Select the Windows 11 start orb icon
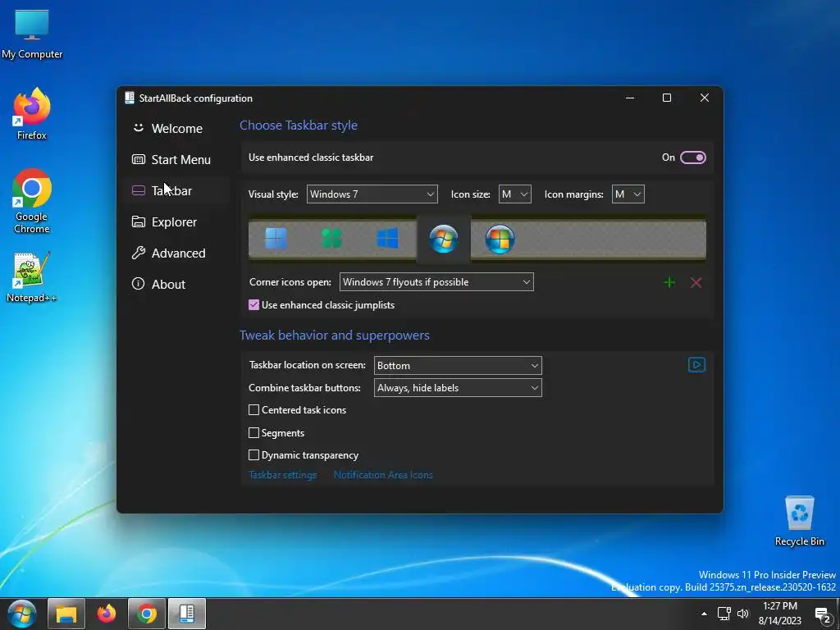Viewport: 840px width, 630px height. coord(276,239)
